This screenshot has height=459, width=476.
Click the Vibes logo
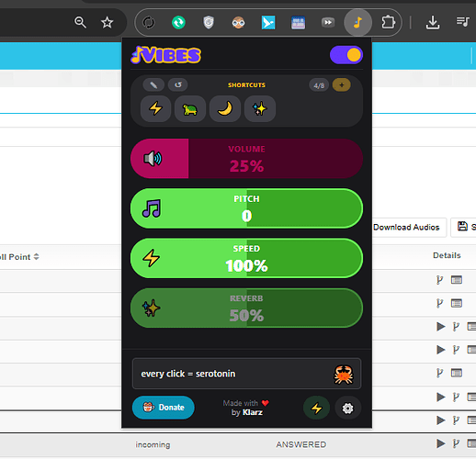166,55
